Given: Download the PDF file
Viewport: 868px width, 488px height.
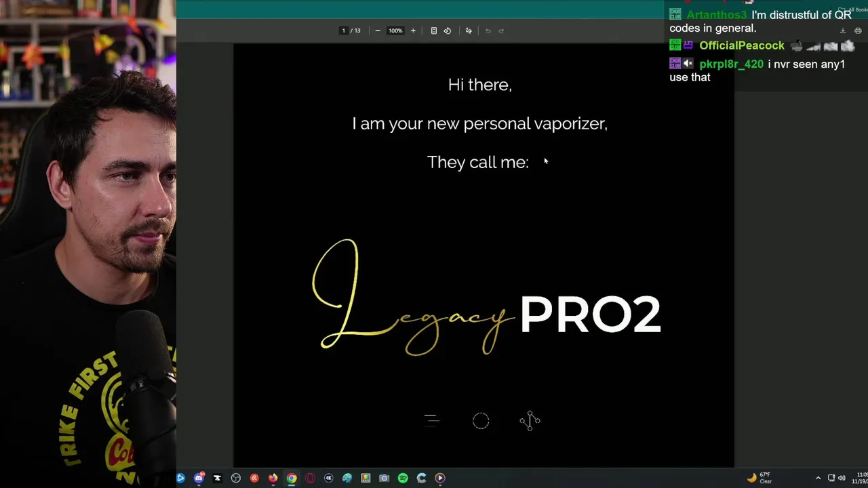Looking at the screenshot, I should [x=843, y=30].
